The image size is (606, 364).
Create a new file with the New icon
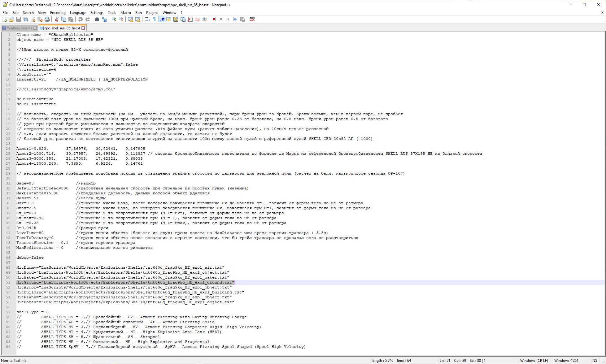4,19
